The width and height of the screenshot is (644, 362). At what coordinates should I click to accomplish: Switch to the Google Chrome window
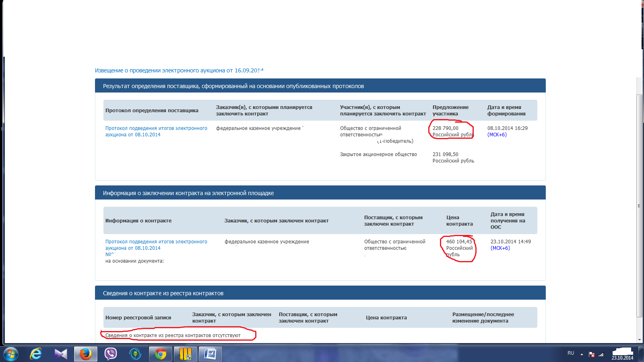[161, 354]
